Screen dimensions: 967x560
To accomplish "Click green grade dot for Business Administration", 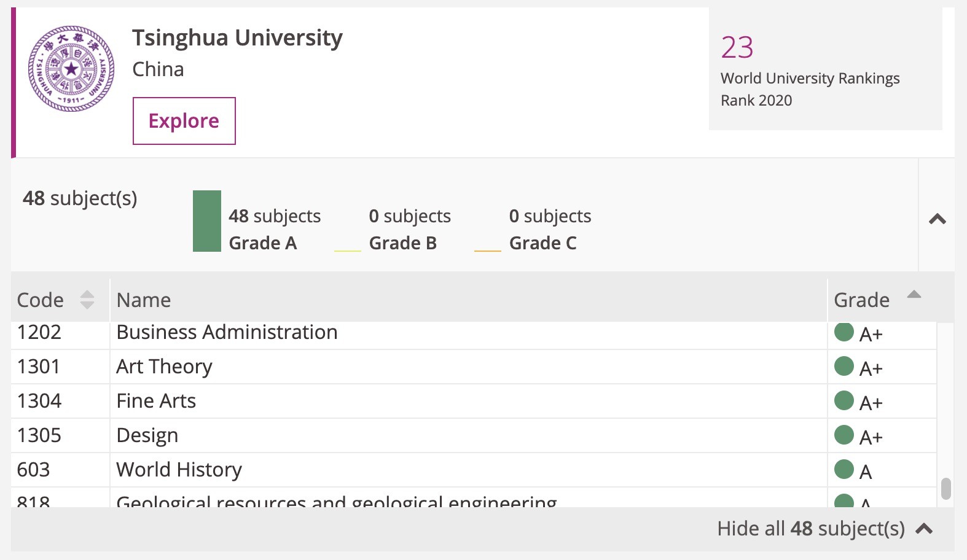I will coord(844,333).
